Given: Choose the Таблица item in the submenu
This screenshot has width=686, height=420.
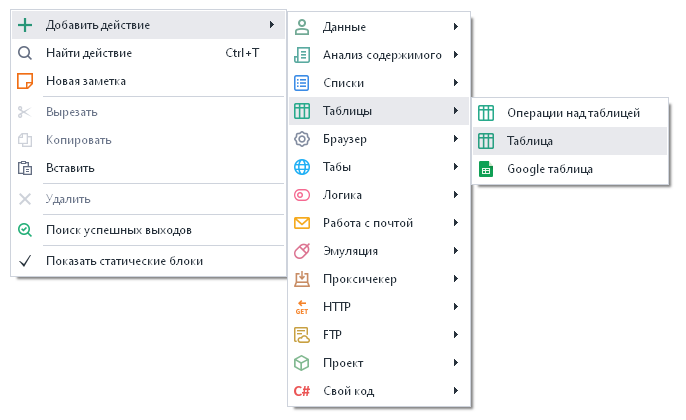Looking at the screenshot, I should (x=530, y=141).
